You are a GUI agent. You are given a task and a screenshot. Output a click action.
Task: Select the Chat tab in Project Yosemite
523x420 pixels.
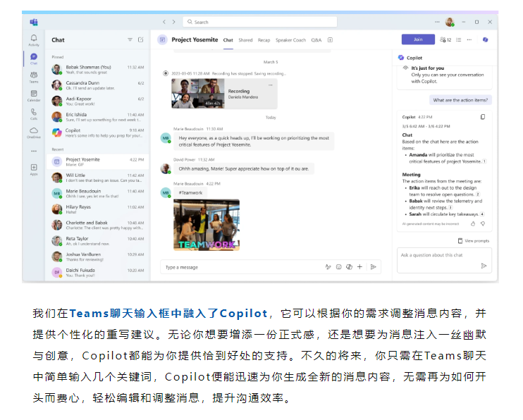click(228, 40)
